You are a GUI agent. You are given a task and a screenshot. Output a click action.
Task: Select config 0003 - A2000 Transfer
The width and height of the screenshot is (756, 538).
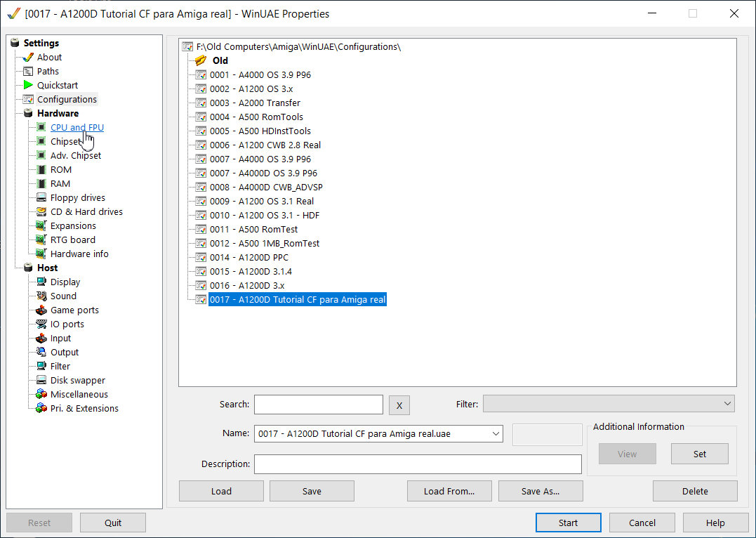pos(255,103)
